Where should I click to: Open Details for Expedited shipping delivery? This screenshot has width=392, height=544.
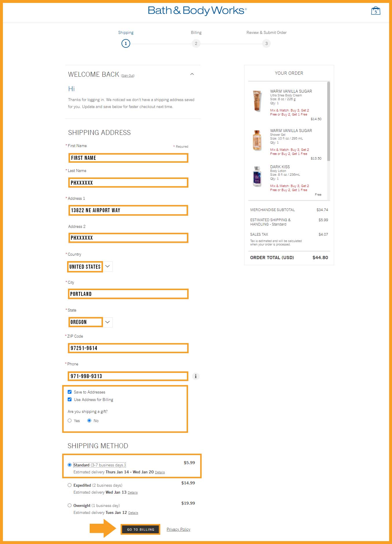click(132, 492)
